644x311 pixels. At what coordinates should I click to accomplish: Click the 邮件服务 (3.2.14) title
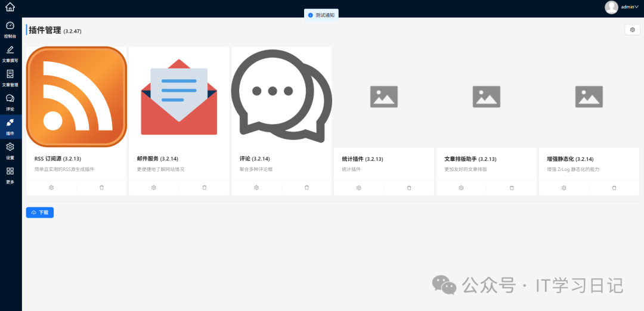click(x=157, y=159)
